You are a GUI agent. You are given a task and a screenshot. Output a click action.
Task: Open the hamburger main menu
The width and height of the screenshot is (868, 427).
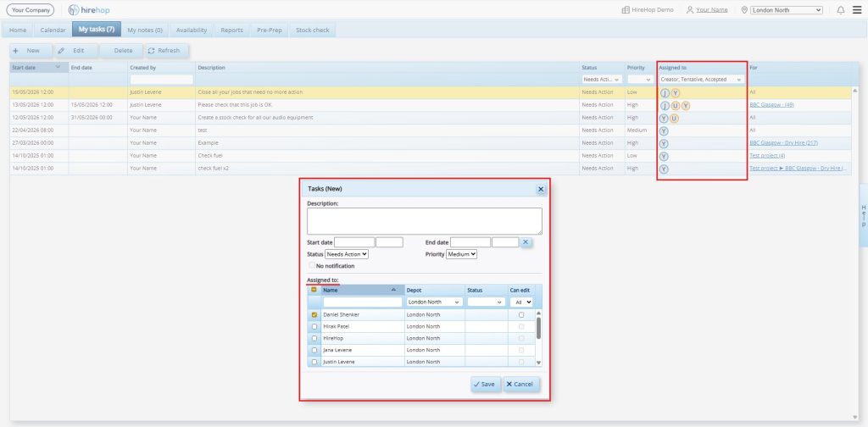[857, 10]
